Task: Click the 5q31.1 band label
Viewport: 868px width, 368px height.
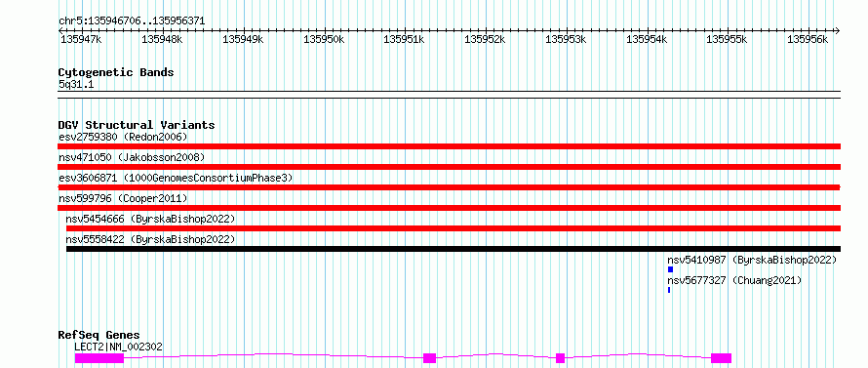Action: click(x=76, y=85)
